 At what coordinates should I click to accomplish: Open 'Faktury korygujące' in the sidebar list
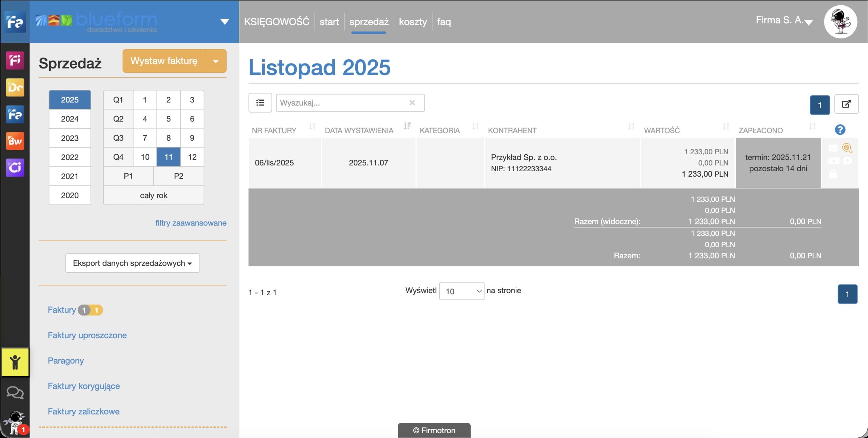click(84, 386)
